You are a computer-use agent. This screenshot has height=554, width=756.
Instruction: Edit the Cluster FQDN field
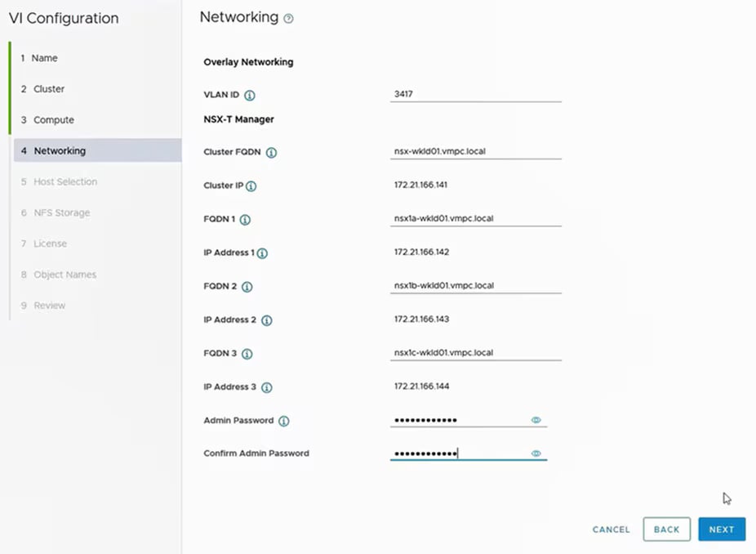[x=476, y=151]
